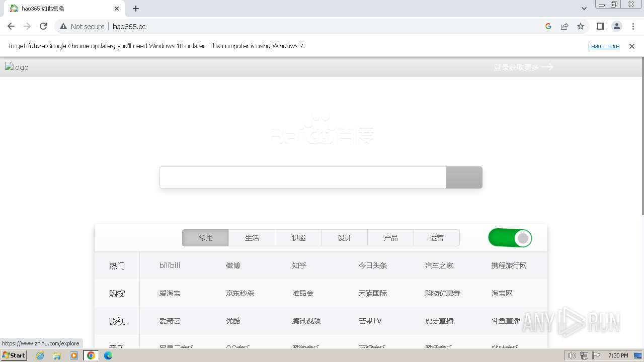Open the 爱淘宝 link
Viewport: 644px width, 362px height.
click(170, 293)
